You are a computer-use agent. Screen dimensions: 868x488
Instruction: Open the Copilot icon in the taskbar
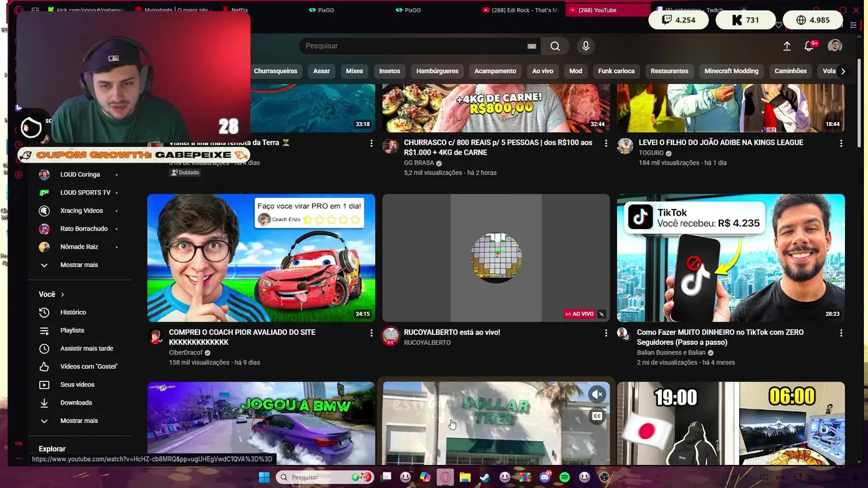[x=425, y=477]
